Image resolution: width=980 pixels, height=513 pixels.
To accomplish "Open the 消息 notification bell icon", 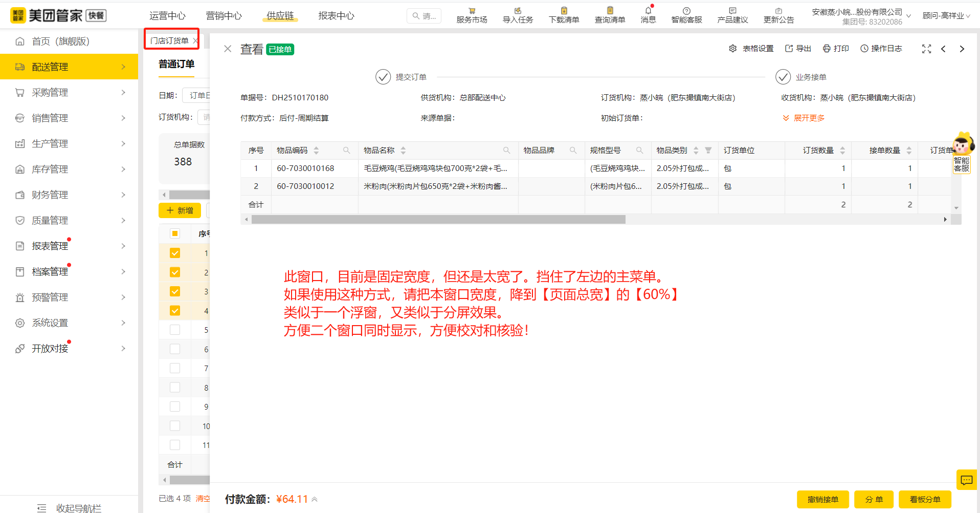I will coord(648,14).
